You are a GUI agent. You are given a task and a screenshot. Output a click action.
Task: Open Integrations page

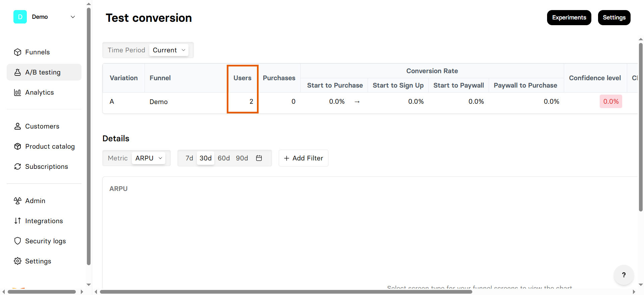tap(44, 221)
